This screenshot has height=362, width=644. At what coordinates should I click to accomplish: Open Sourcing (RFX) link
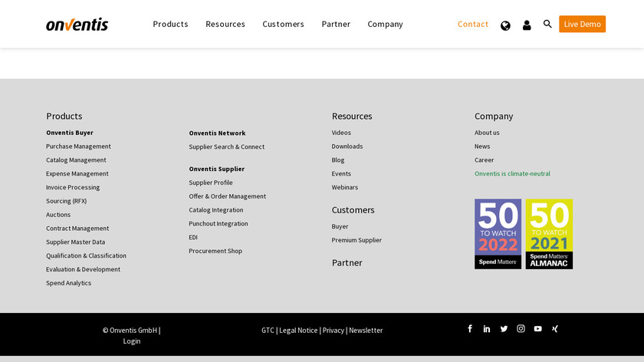pyautogui.click(x=66, y=201)
